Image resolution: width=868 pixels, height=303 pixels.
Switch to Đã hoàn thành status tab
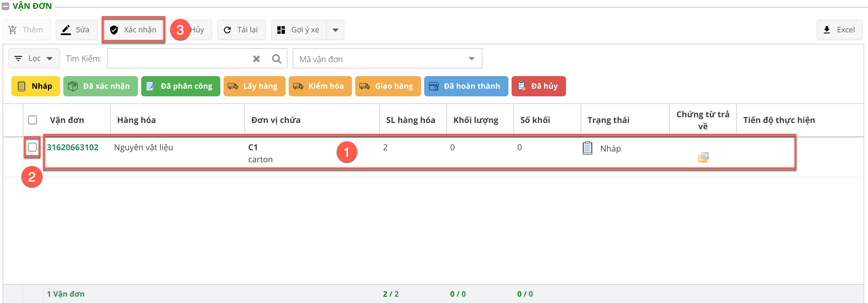(x=466, y=86)
